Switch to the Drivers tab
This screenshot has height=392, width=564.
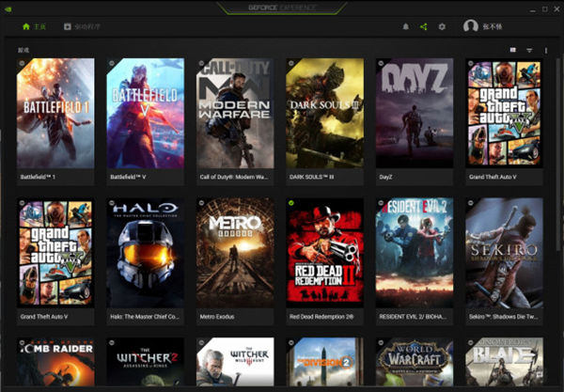pyautogui.click(x=82, y=26)
